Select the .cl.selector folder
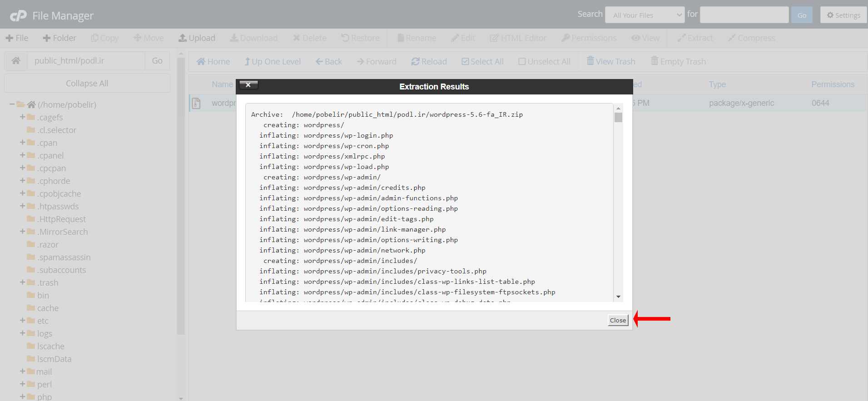Image resolution: width=868 pixels, height=401 pixels. click(57, 130)
